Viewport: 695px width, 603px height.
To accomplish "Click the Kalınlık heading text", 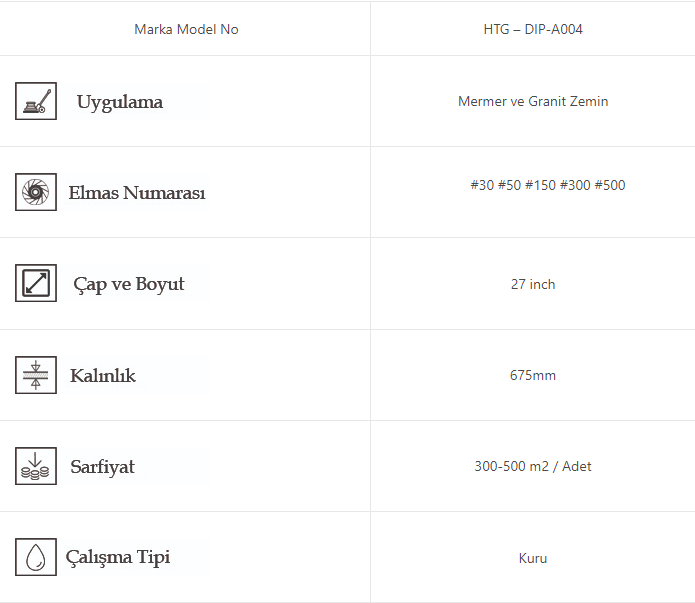I will tap(103, 376).
